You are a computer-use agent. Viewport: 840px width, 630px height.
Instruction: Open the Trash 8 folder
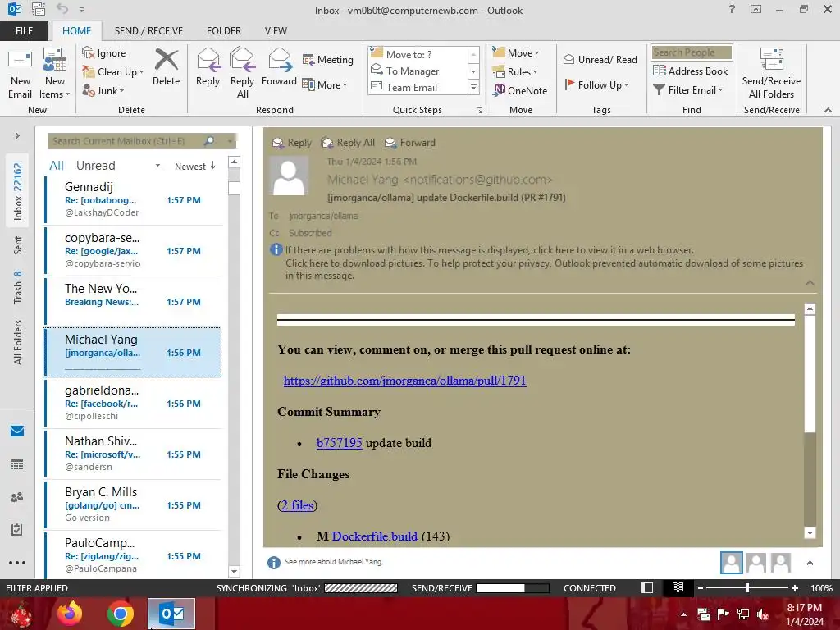(18, 288)
